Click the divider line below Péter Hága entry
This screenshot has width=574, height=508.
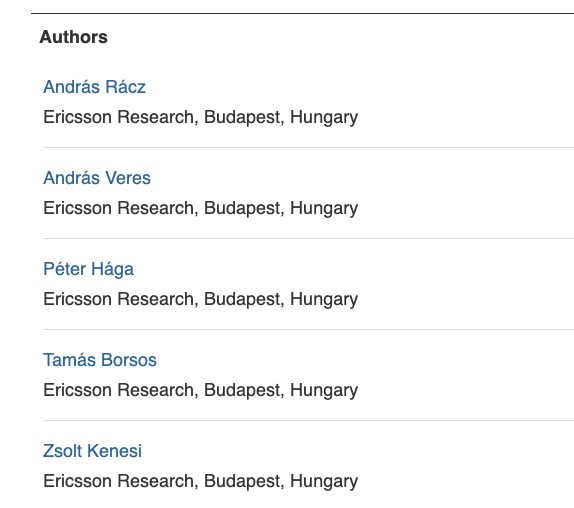click(308, 329)
